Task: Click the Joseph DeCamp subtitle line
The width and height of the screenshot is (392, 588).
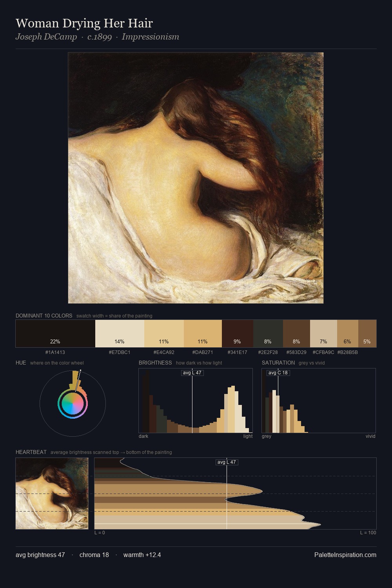Action: coord(97,37)
